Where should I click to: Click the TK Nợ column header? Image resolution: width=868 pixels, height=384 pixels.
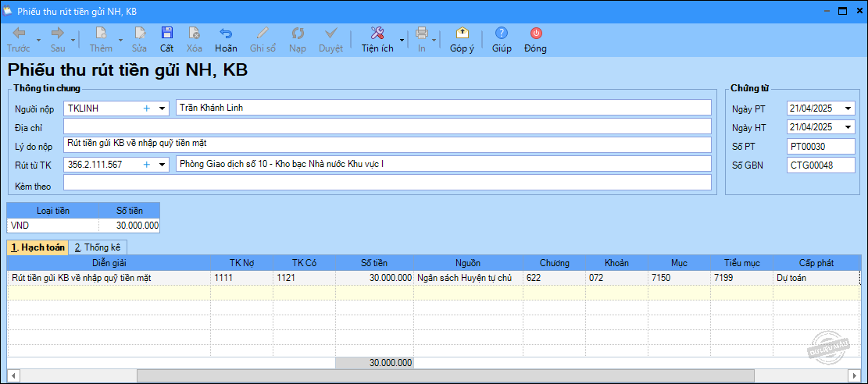(x=242, y=263)
